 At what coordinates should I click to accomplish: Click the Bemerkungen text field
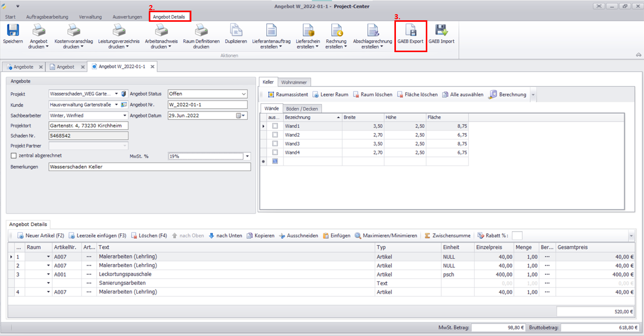[x=149, y=167]
